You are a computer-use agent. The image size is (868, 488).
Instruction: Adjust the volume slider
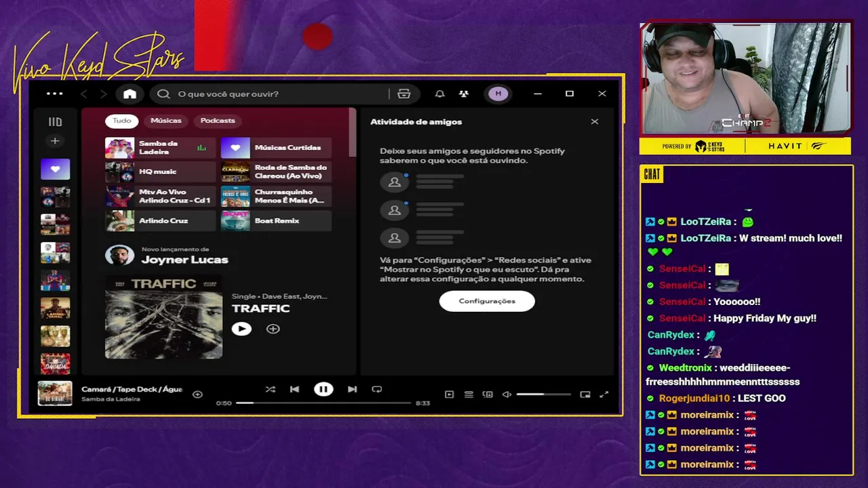point(543,394)
